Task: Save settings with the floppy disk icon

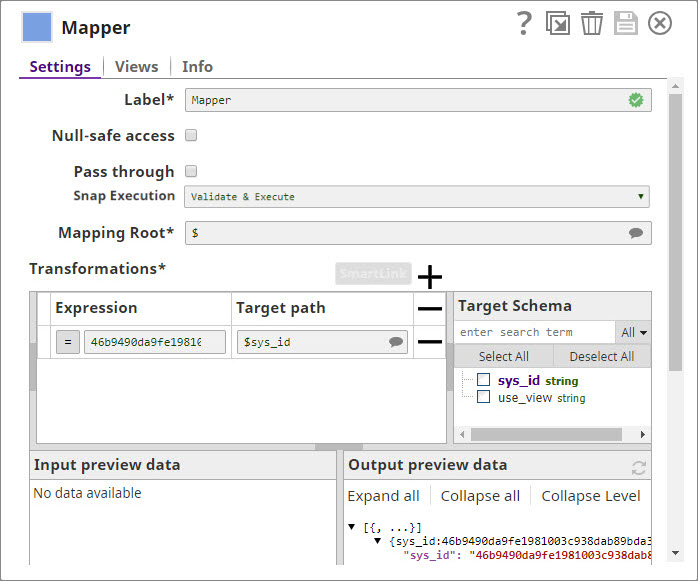Action: 625,23
